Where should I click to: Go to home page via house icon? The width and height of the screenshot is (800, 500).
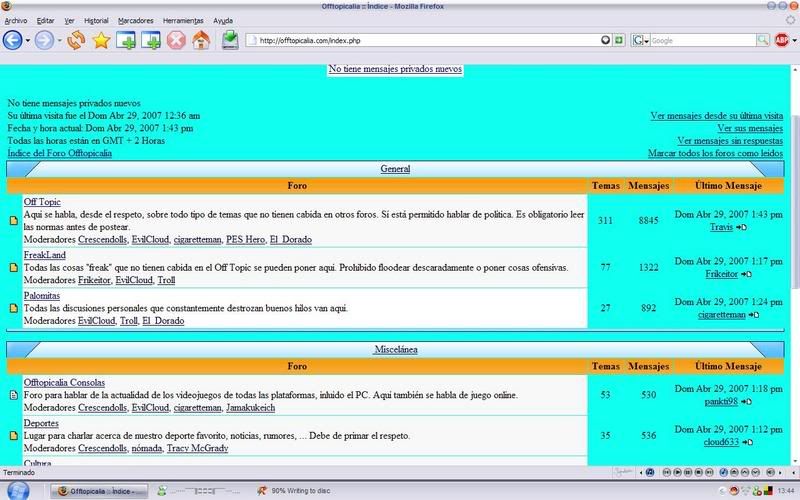point(201,41)
